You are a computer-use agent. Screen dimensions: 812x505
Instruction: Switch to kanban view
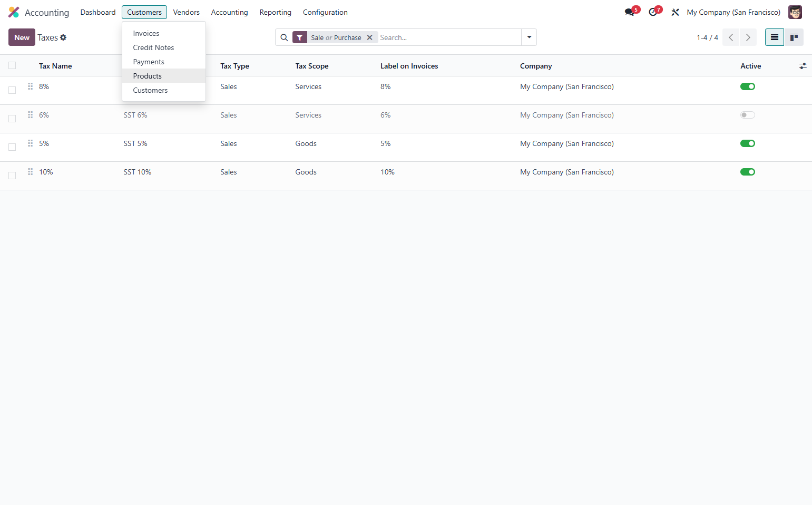click(794, 37)
